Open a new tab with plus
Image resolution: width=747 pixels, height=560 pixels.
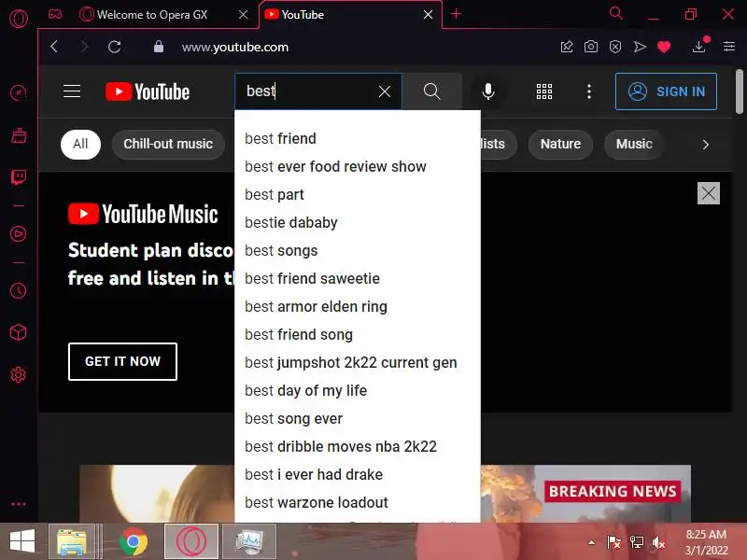[456, 14]
